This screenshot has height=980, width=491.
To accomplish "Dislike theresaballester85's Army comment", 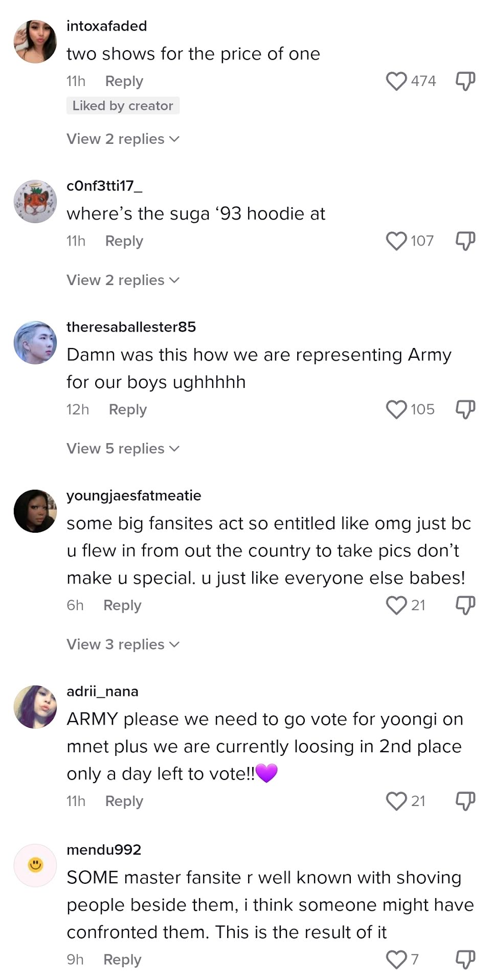I will click(465, 409).
